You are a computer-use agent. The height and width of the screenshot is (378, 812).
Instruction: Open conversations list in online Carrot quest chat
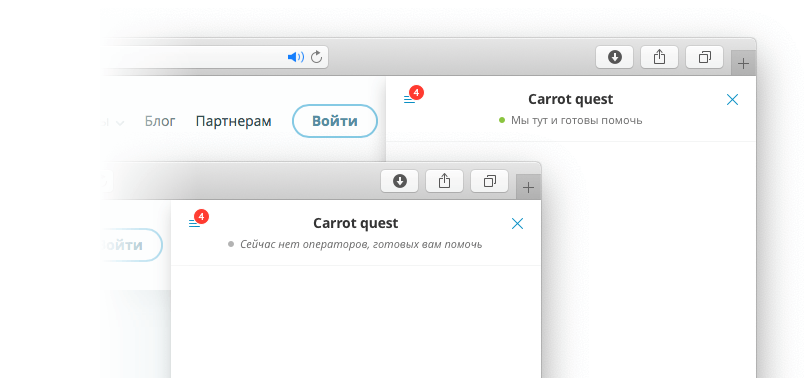(x=410, y=99)
